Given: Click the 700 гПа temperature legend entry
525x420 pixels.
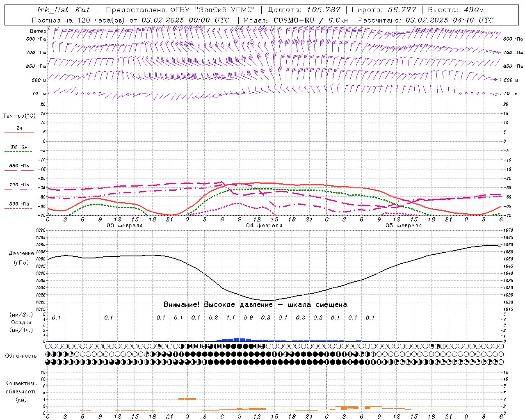Looking at the screenshot, I should pyautogui.click(x=19, y=185).
